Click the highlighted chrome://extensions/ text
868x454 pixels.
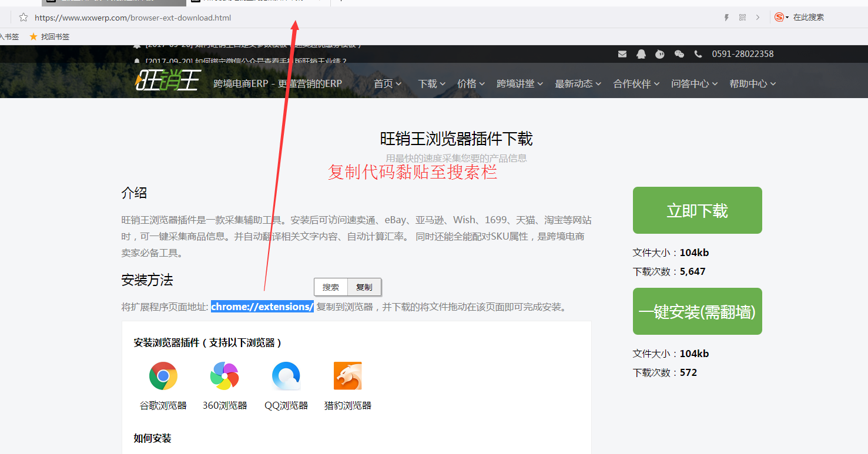[262, 307]
